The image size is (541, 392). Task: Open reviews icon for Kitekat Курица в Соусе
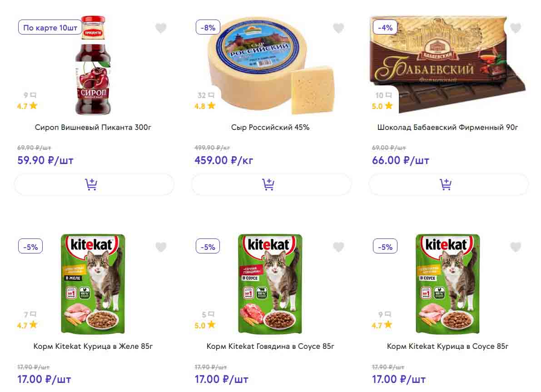(388, 314)
